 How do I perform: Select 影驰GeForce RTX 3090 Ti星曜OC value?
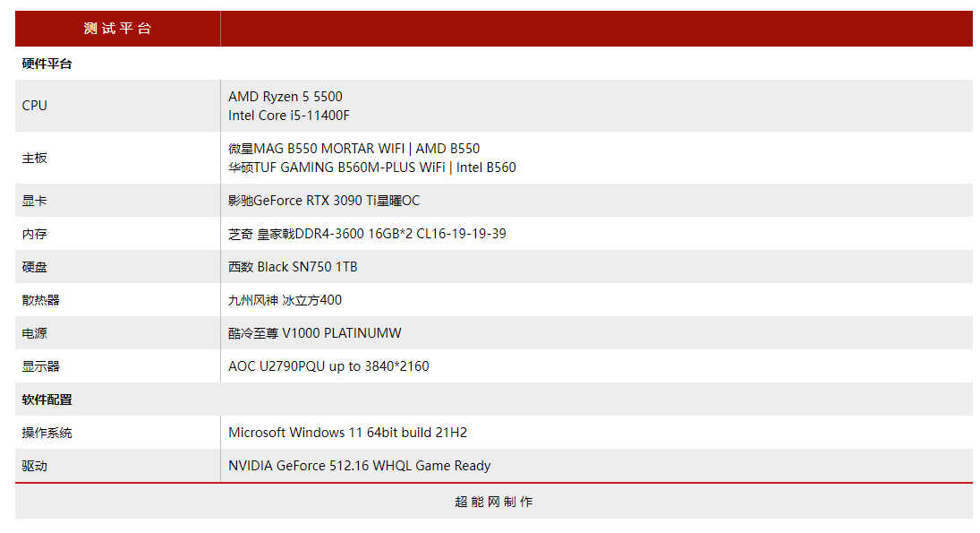pos(324,200)
